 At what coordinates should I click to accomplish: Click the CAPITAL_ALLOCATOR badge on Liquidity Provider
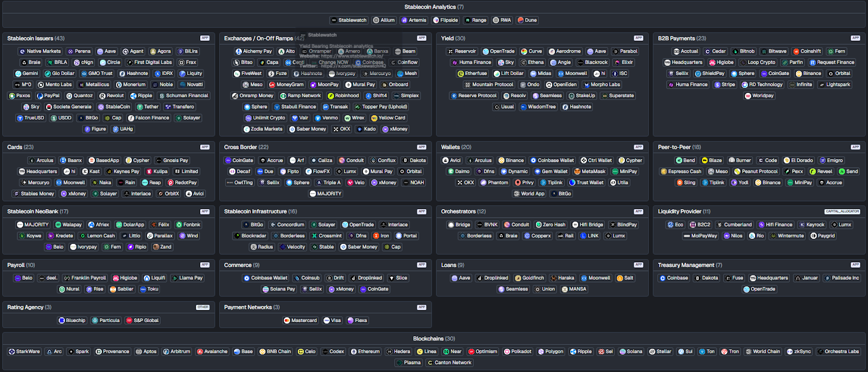point(842,211)
